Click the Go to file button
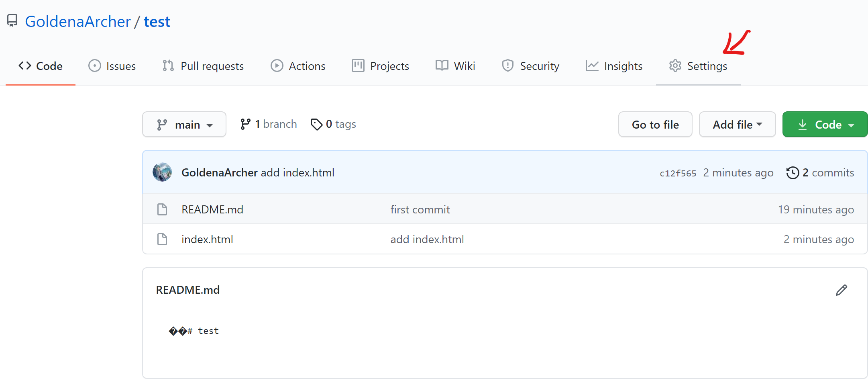Image resolution: width=868 pixels, height=383 pixels. tap(655, 125)
